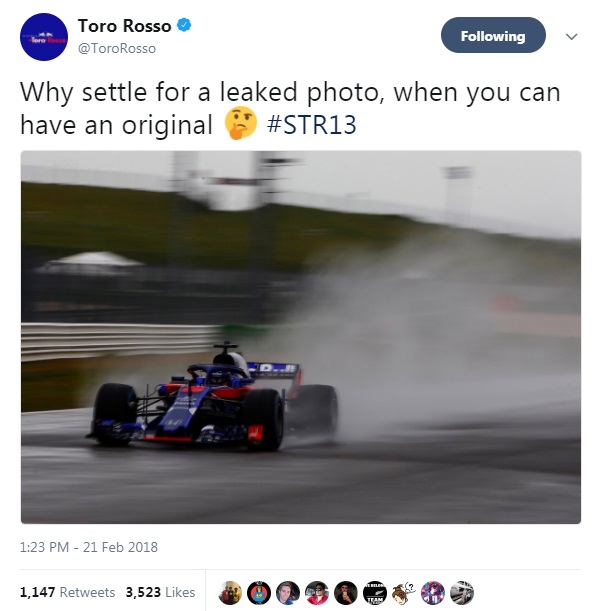Open the Toro Rosso display name

coord(124,26)
